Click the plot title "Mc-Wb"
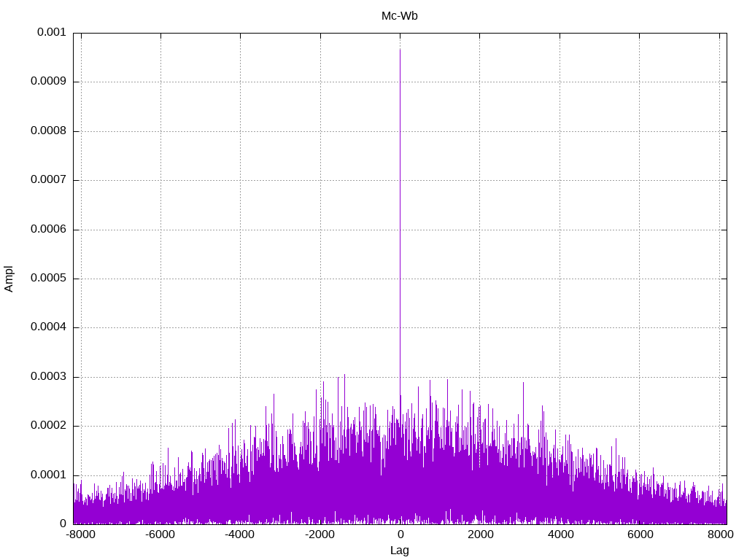 [399, 16]
